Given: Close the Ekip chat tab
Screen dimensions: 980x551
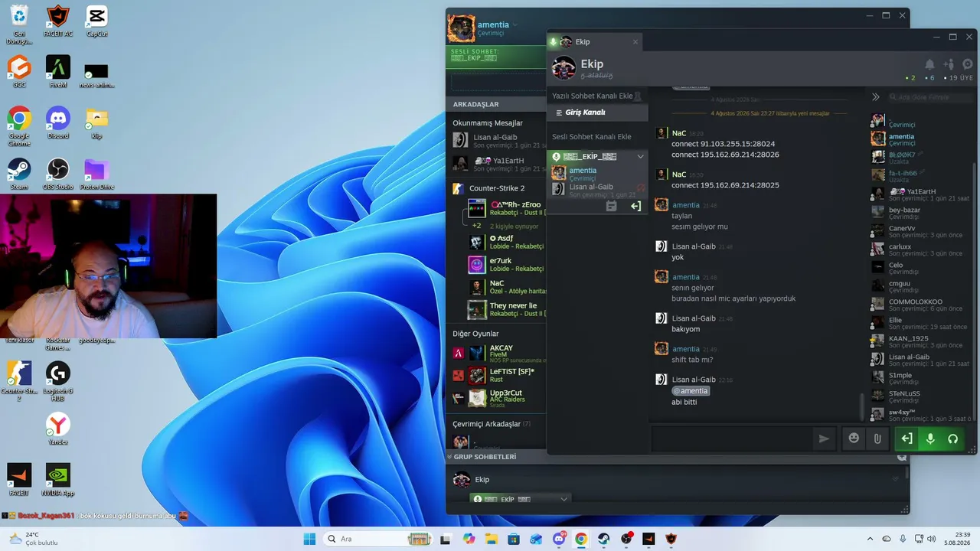Looking at the screenshot, I should point(635,42).
